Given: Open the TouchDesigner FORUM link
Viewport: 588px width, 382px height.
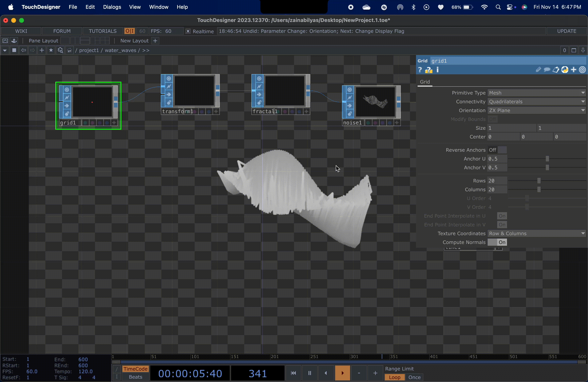Looking at the screenshot, I should (x=62, y=31).
